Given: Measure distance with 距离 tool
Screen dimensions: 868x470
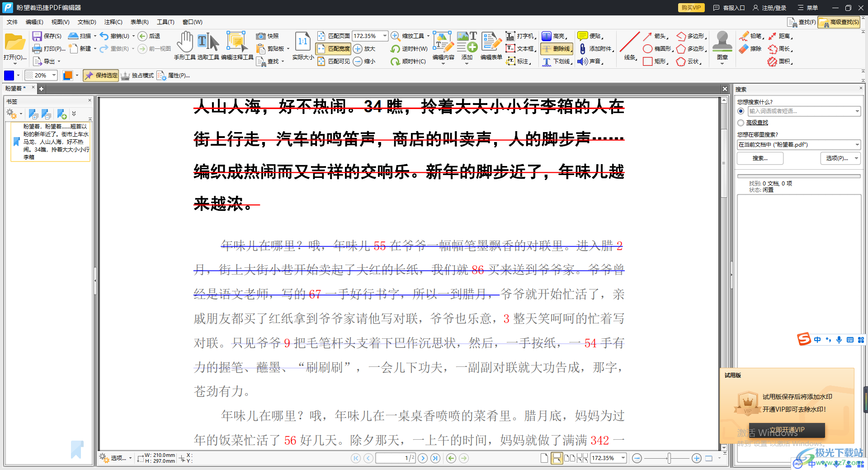Looking at the screenshot, I should click(780, 36).
